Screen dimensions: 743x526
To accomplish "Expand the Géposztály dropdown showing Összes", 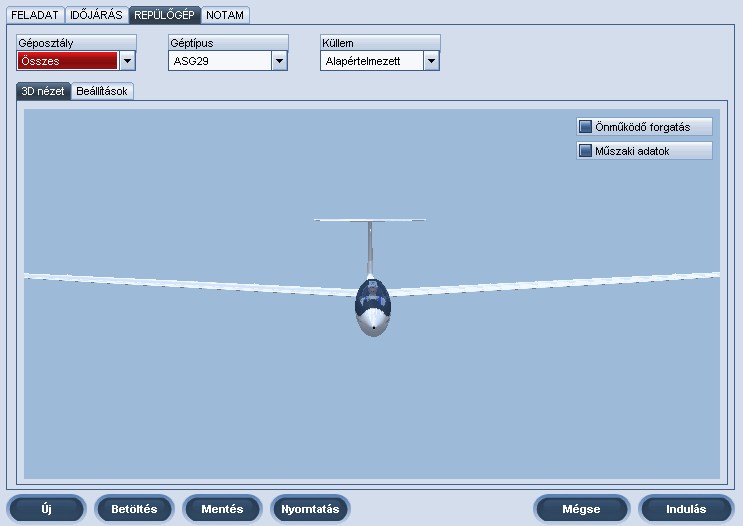I will 127,61.
